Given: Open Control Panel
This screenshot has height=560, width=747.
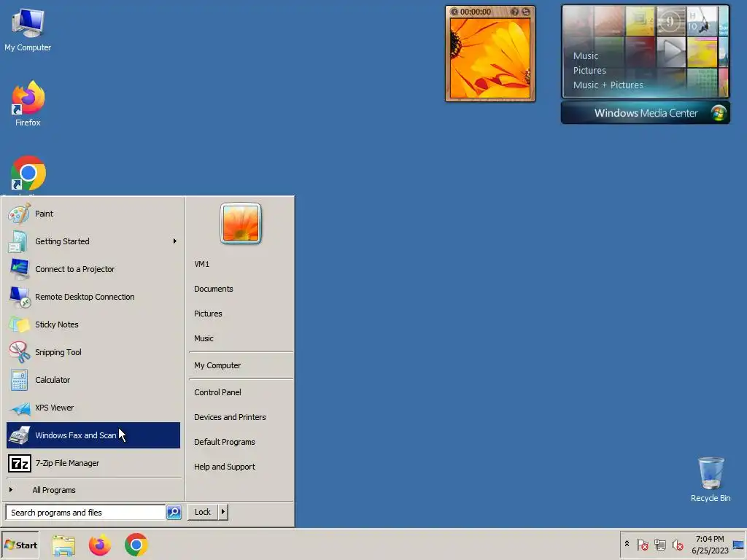Looking at the screenshot, I should coord(241,392).
